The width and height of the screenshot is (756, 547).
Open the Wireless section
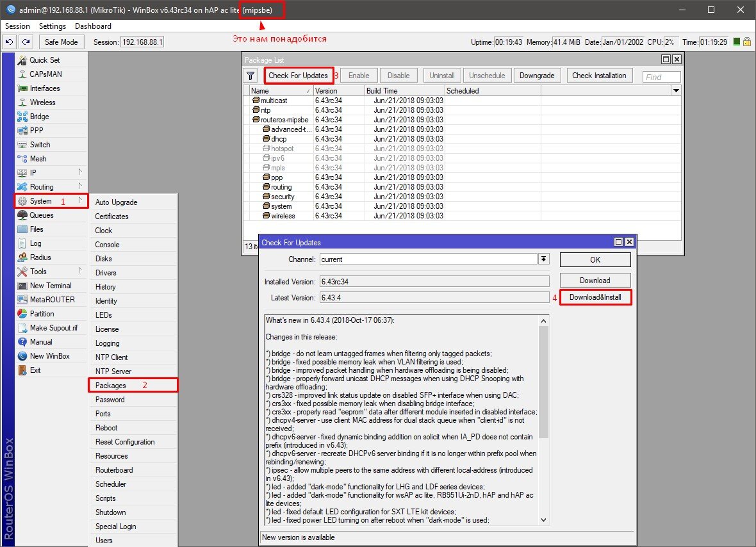point(42,102)
